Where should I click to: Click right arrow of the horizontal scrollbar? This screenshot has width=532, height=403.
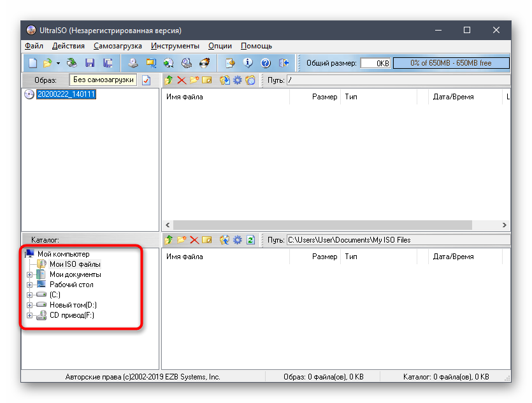point(505,225)
